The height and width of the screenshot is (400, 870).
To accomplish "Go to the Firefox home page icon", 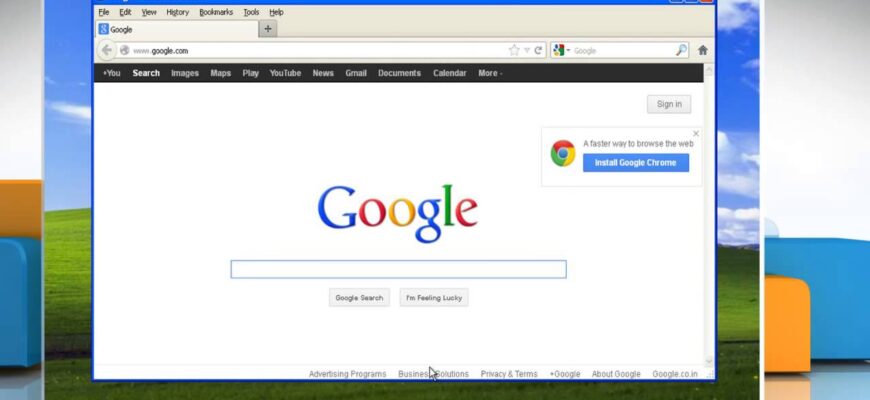I will (x=703, y=50).
